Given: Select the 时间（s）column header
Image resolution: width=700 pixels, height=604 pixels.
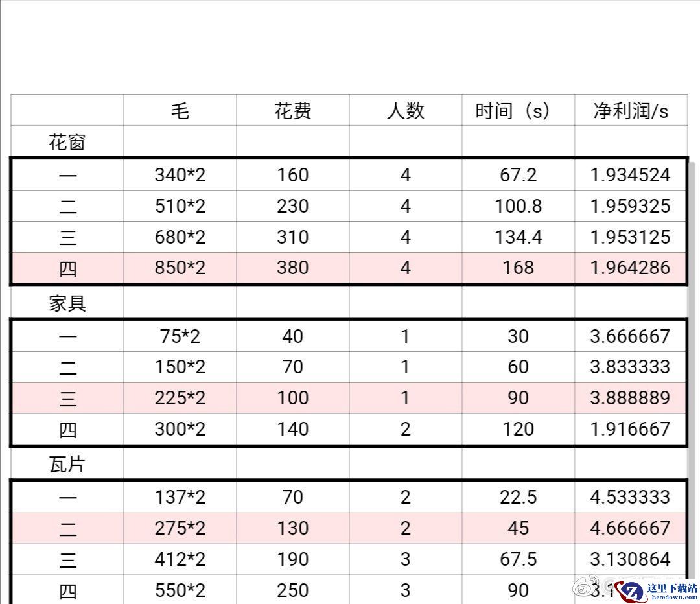Looking at the screenshot, I should 518,111.
